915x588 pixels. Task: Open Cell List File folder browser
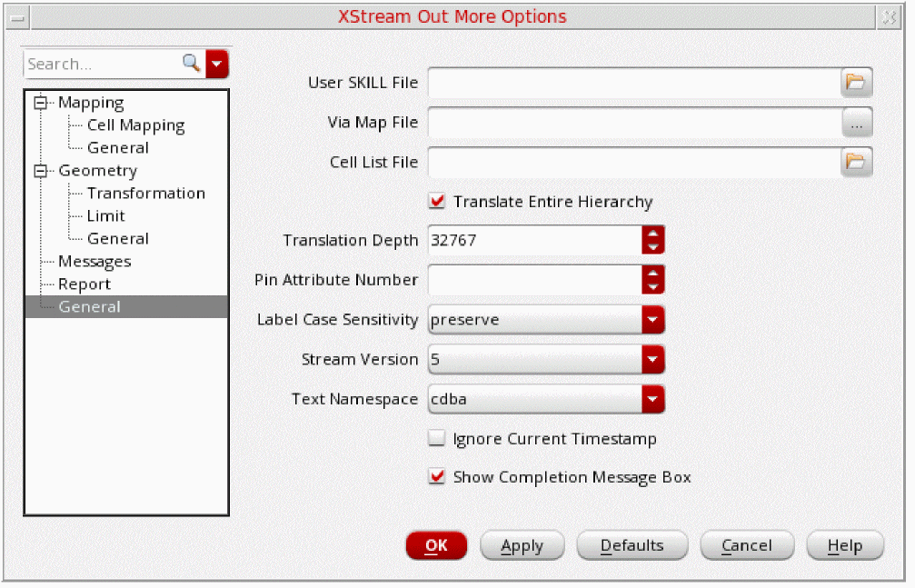pos(856,162)
